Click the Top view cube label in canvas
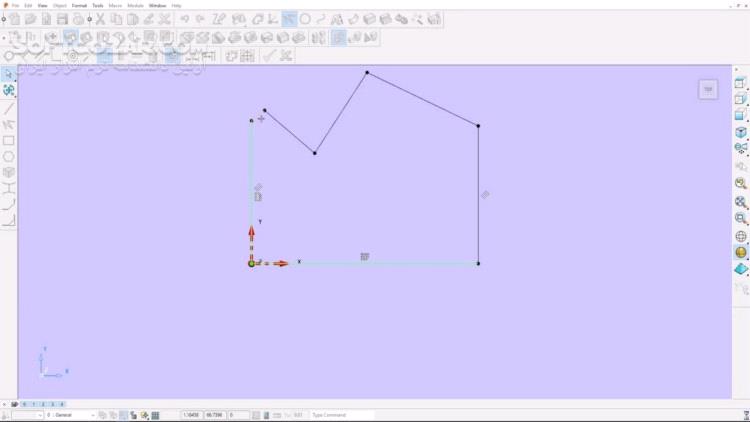The width and height of the screenshot is (750, 422). click(708, 89)
